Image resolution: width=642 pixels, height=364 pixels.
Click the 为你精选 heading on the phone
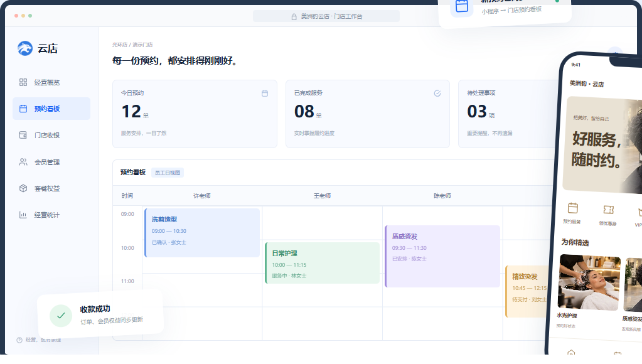(575, 242)
